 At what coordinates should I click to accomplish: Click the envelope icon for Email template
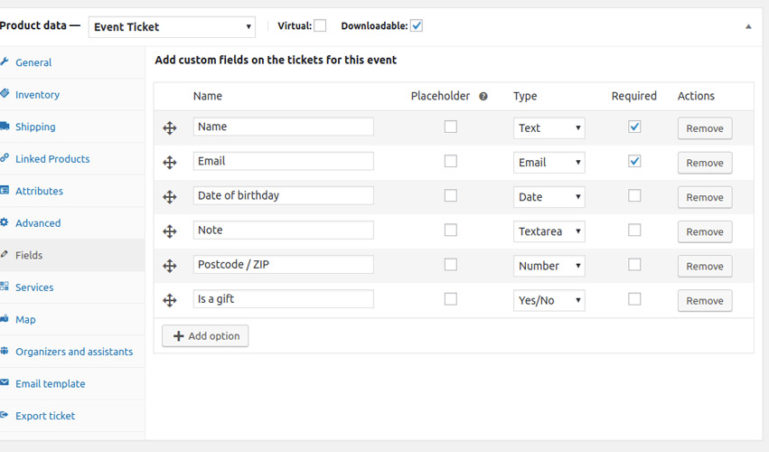click(5, 383)
